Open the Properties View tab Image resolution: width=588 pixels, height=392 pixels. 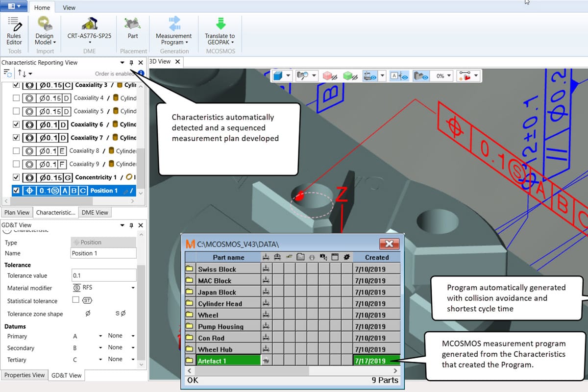click(x=24, y=375)
